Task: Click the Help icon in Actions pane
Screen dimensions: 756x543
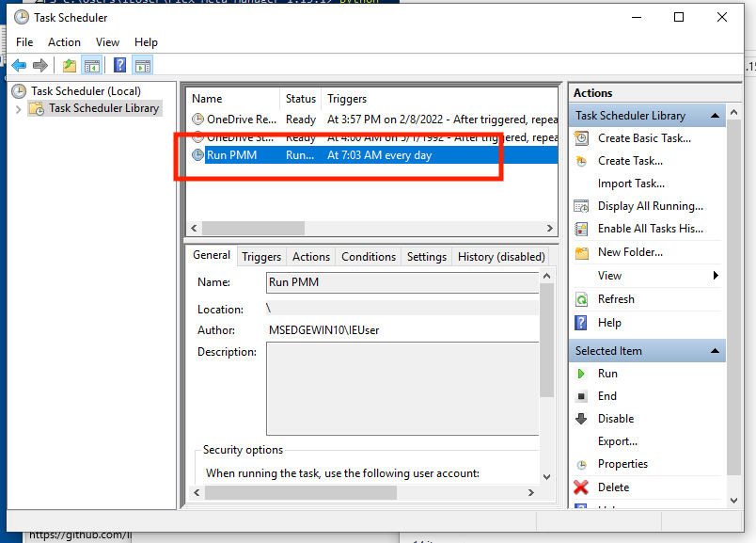Action: 581,323
